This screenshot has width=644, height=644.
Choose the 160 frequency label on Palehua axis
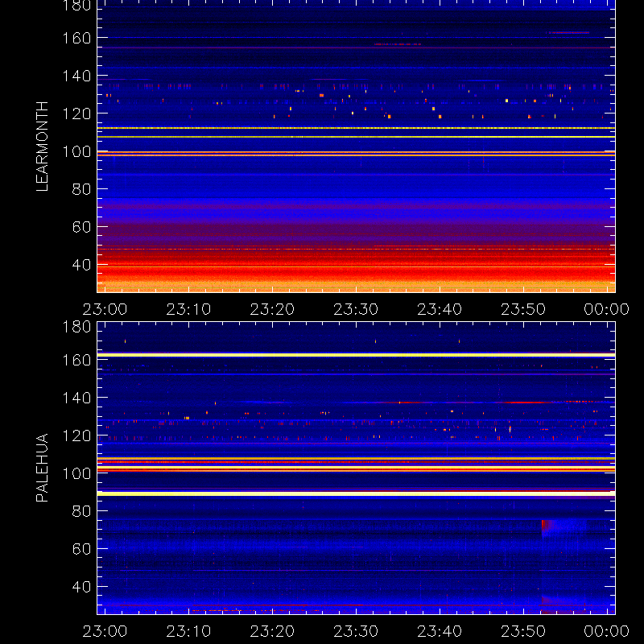[x=76, y=360]
